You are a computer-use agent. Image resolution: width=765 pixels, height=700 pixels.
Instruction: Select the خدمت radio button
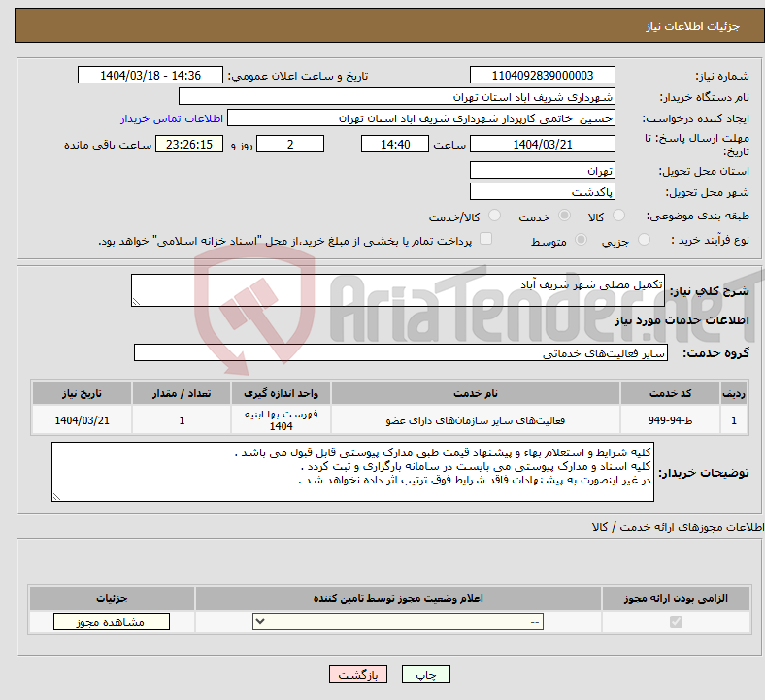(x=564, y=216)
